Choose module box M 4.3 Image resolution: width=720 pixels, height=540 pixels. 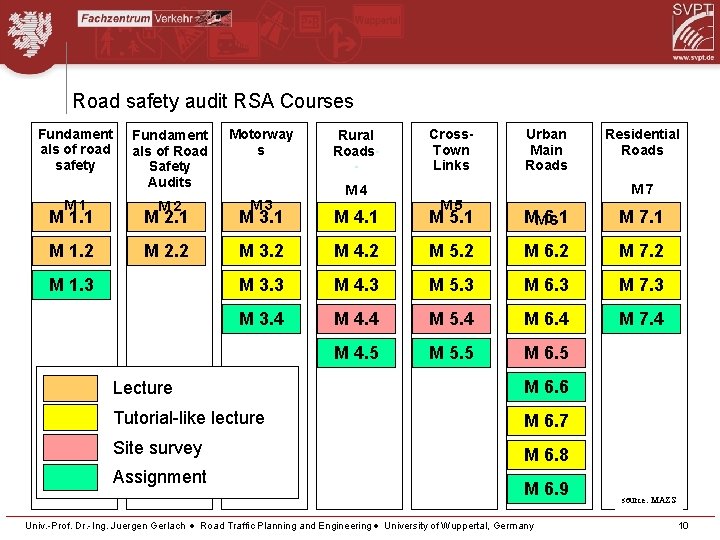pyautogui.click(x=356, y=285)
